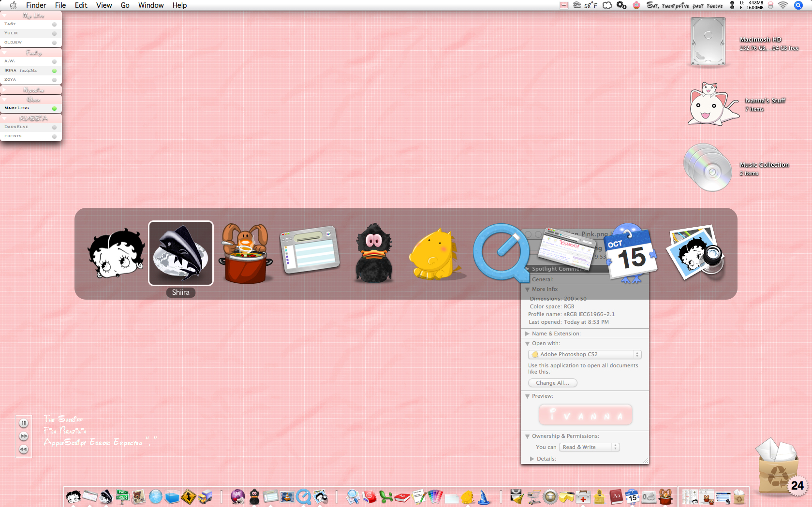The height and width of the screenshot is (507, 812).
Task: Select the black duck Adium icon in switcher
Action: [x=374, y=253]
